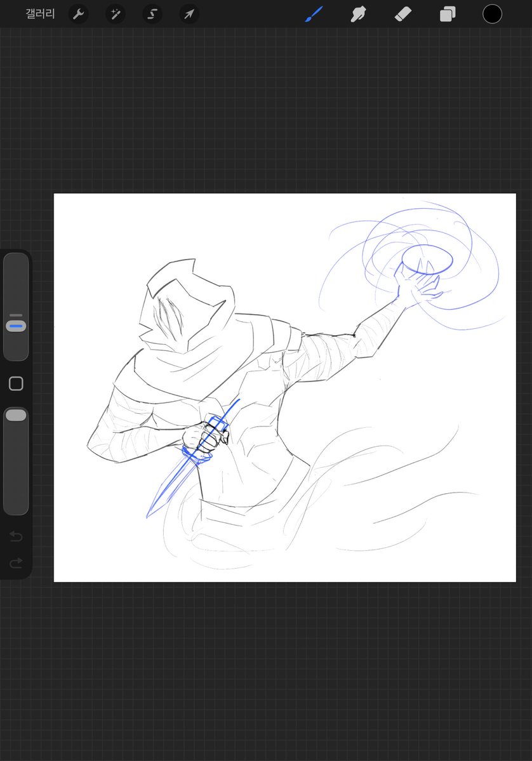Select the Smudge tool

[358, 14]
